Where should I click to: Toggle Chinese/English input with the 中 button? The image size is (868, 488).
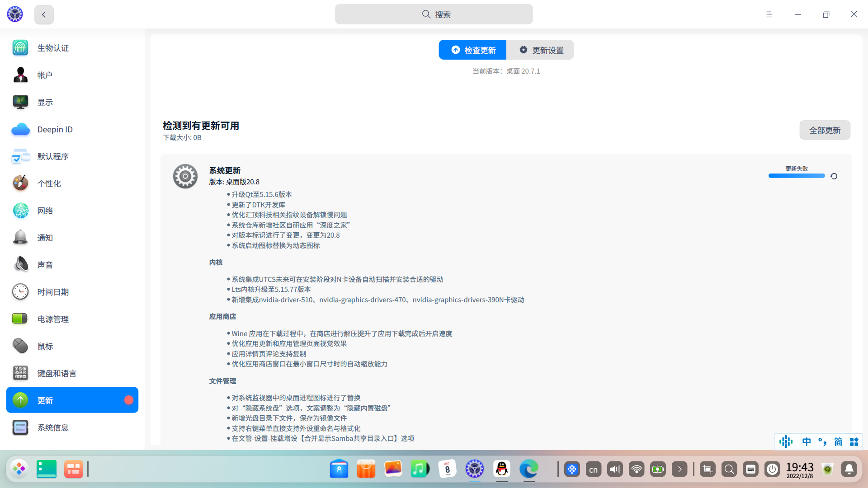[x=807, y=441]
